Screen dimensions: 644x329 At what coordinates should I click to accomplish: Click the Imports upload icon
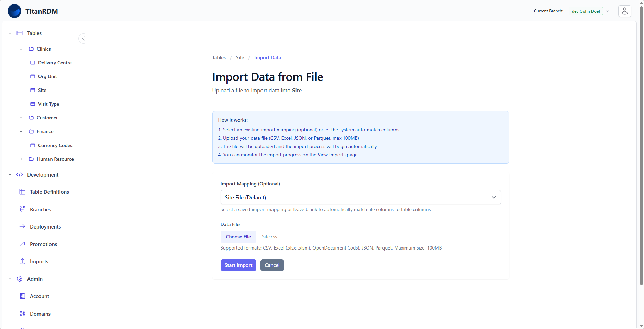click(x=22, y=261)
